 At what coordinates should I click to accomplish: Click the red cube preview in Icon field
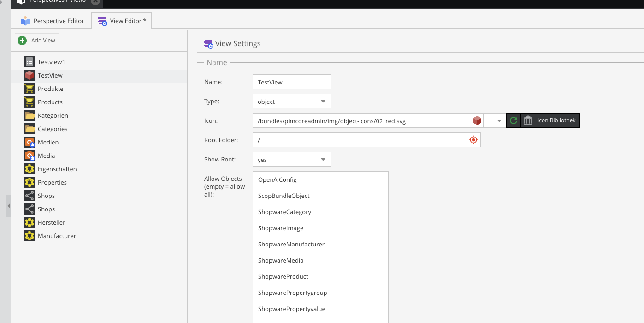pos(477,121)
